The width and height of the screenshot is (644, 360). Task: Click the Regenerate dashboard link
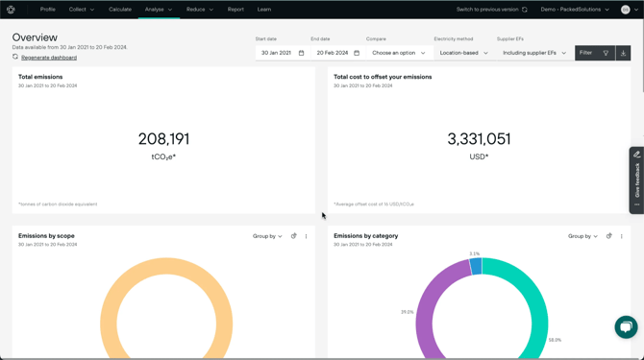(49, 58)
